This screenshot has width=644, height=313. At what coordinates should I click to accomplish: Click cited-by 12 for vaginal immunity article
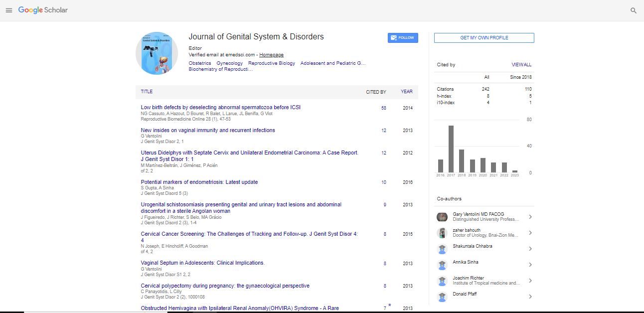click(384, 131)
